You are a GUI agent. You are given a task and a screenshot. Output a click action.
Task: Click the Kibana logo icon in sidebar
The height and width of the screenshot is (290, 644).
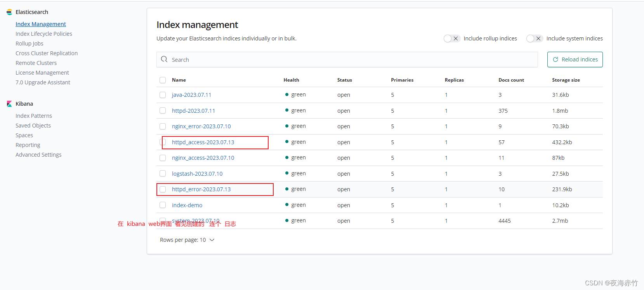(9, 104)
